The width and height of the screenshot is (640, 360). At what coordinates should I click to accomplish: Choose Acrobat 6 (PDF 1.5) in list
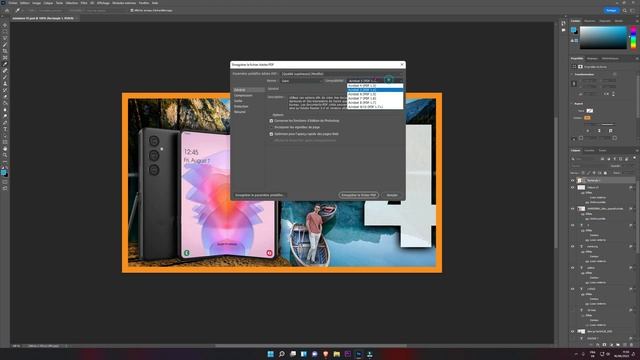coord(375,94)
